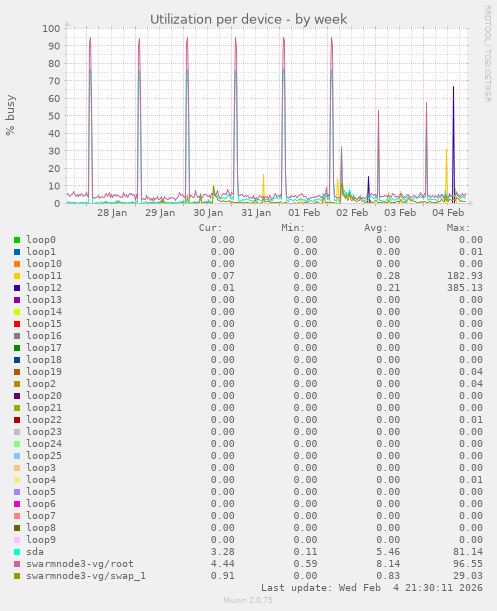Click the loop21 legend label
The height and width of the screenshot is (611, 497).
[x=44, y=408]
